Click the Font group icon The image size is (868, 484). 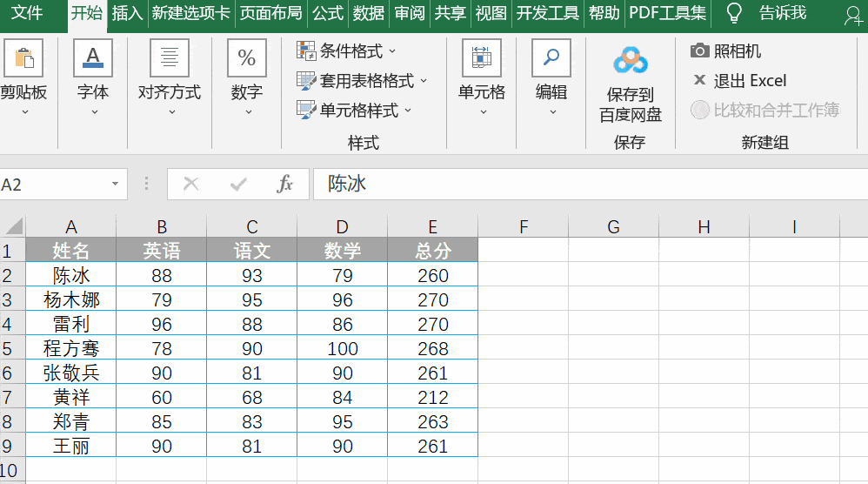[x=93, y=57]
